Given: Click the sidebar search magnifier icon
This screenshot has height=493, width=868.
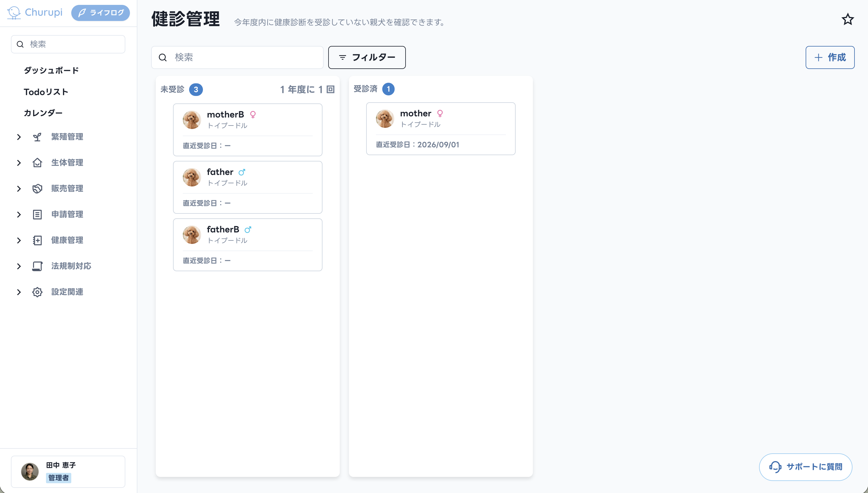Looking at the screenshot, I should (x=20, y=44).
